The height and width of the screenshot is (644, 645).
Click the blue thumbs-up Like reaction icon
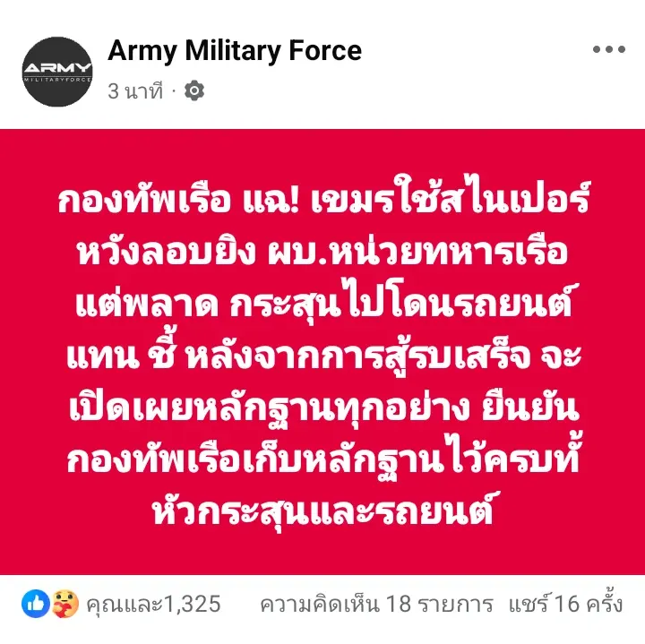[x=35, y=604]
